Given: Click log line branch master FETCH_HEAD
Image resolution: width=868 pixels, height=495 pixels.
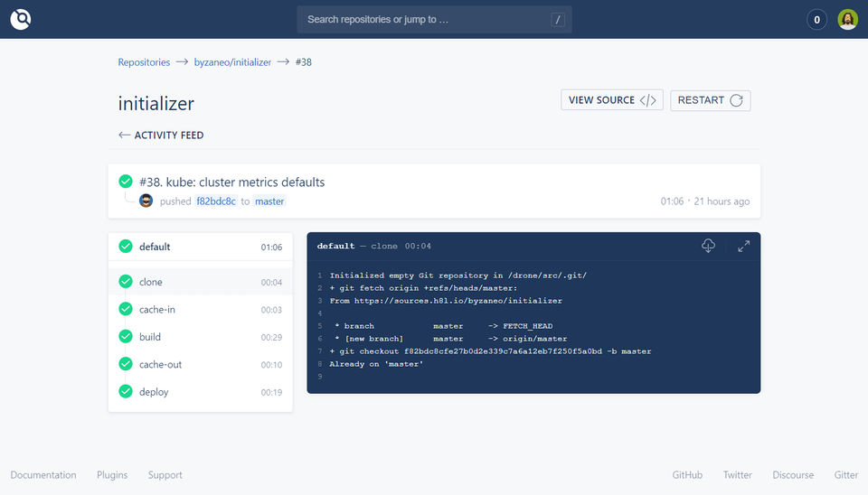Looking at the screenshot, I should (x=443, y=326).
